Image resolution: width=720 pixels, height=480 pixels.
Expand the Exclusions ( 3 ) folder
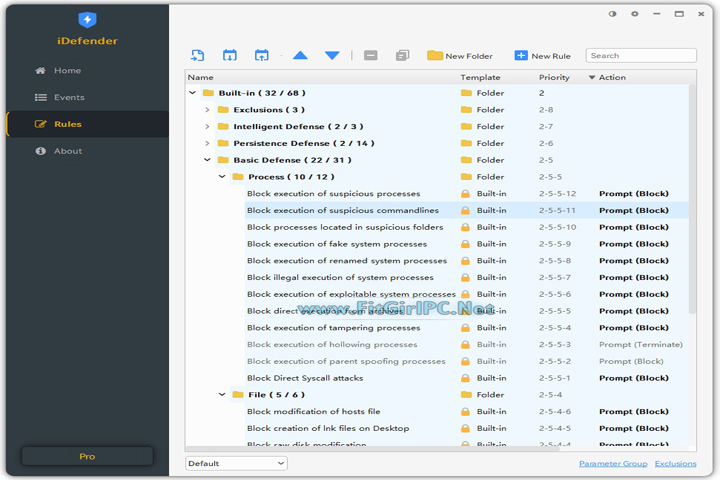click(207, 110)
